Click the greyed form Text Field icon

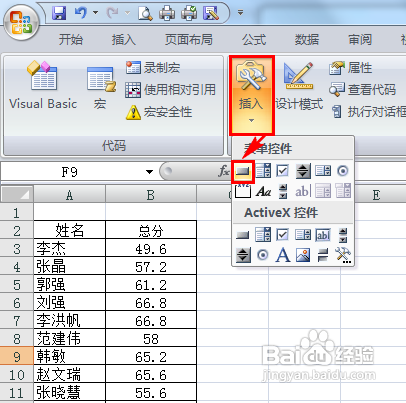[x=303, y=191]
